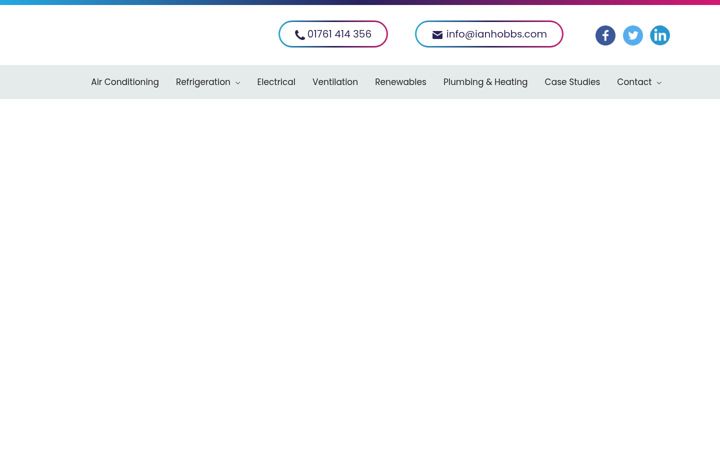Open the LinkedIn social icon
720x450 pixels.
tap(660, 35)
